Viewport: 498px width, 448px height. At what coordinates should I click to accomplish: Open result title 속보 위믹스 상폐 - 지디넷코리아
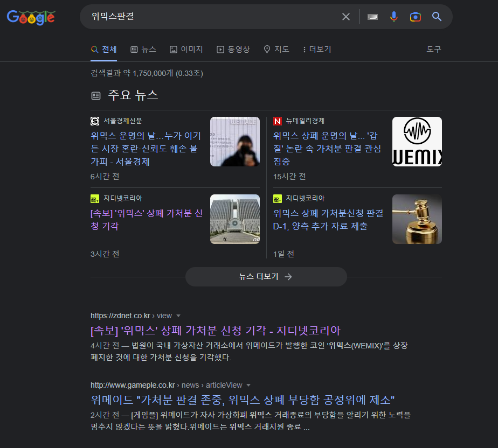tap(216, 331)
